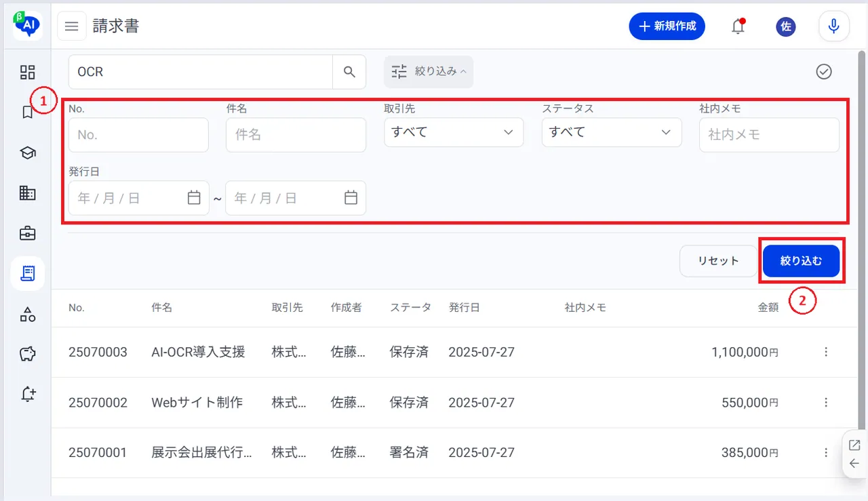Screen dimensions: 868x501
Task: Click the 発行日 column header
Action: point(465,308)
